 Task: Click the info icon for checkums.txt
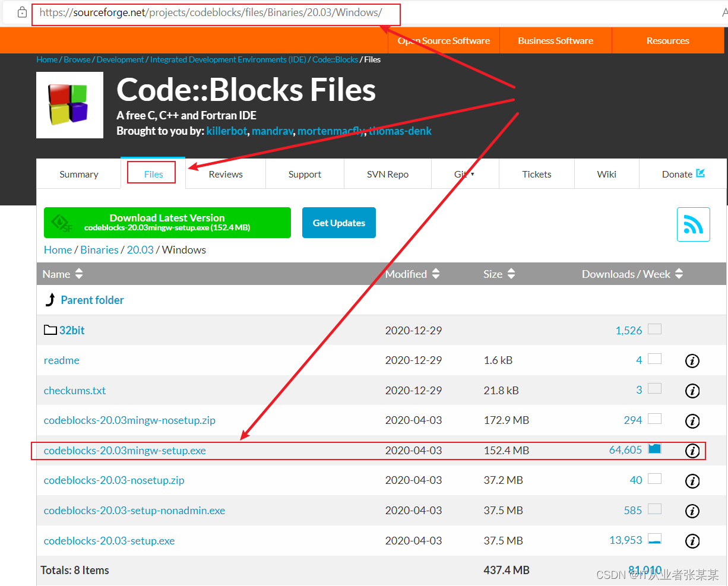[x=692, y=391]
